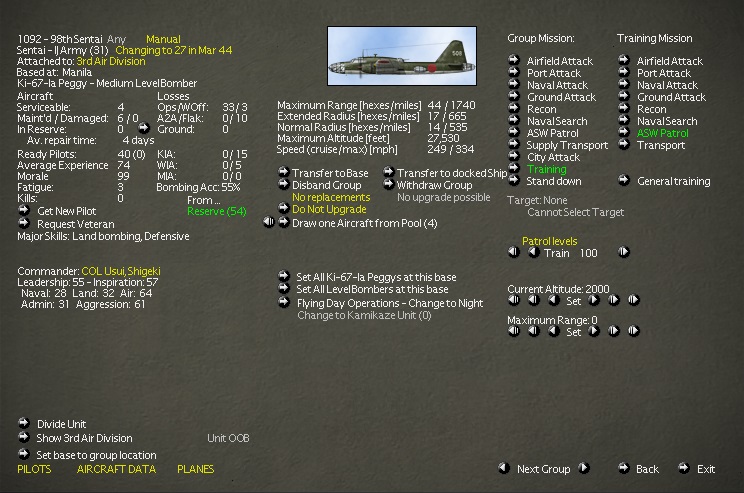Click Disband Group arrow icon
The height and width of the screenshot is (493, 744).
[x=283, y=184]
